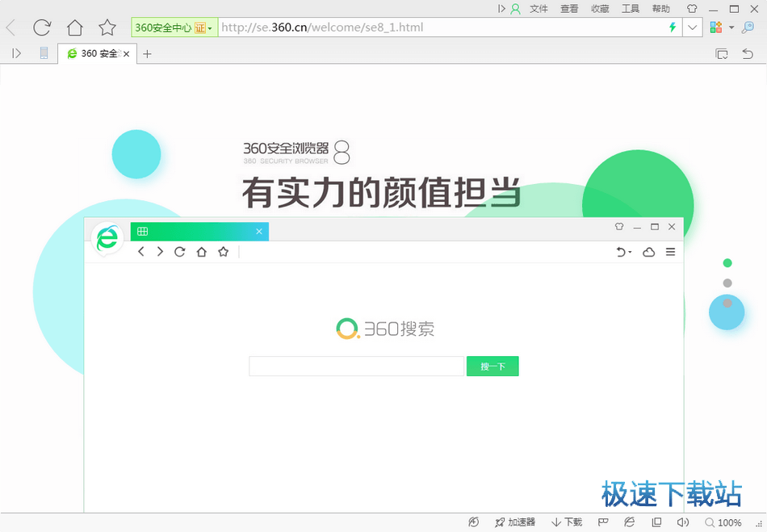Close the green demo tab
767x532 pixels.
pos(259,231)
